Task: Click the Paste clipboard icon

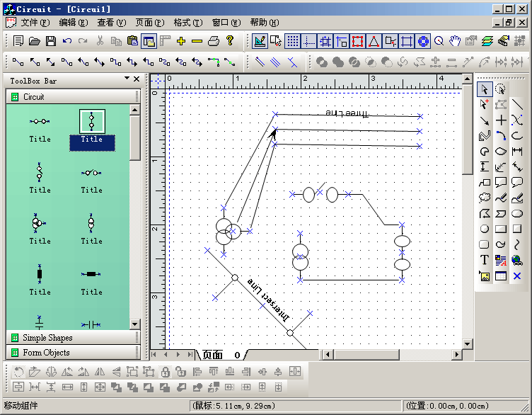Action: click(132, 41)
